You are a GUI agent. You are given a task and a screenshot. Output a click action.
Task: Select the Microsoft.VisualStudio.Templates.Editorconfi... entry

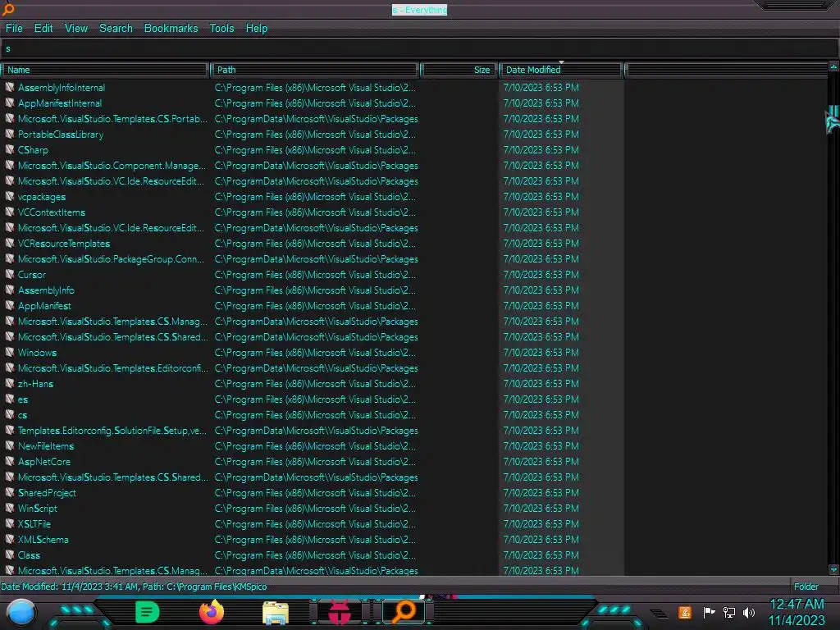pos(112,368)
